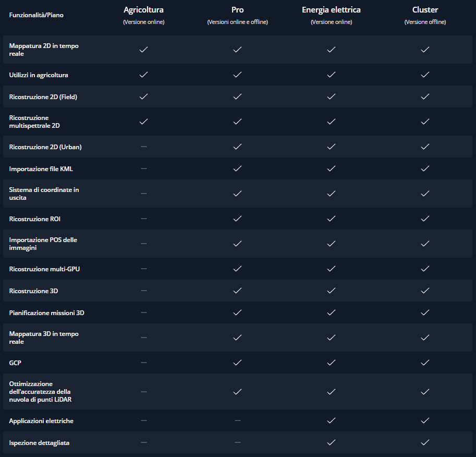Click the Cluster checkmark for Ispezione dettagliata
The width and height of the screenshot is (476, 457).
pyautogui.click(x=425, y=442)
